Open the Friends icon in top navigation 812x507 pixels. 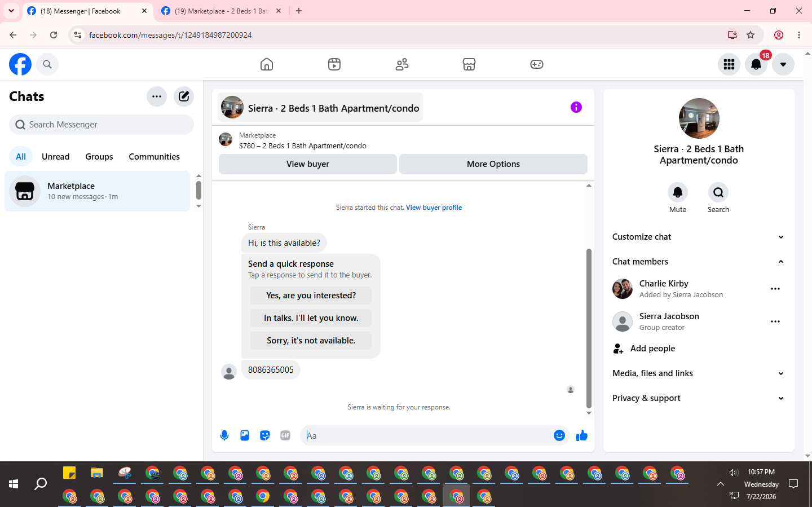402,64
